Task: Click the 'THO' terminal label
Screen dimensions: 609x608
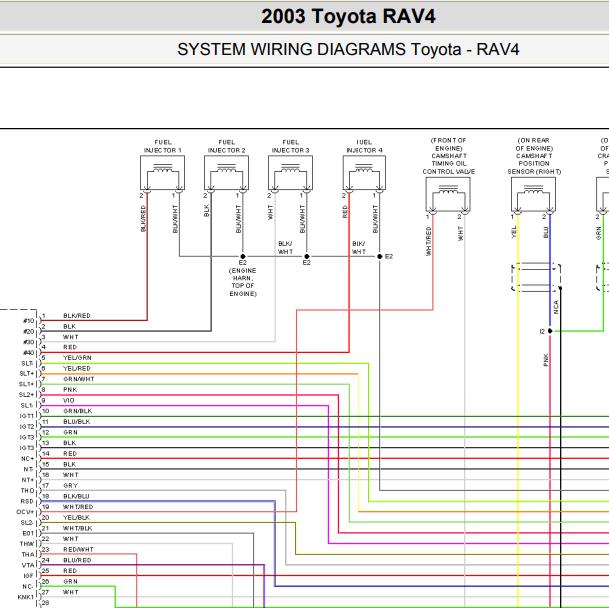Action: point(28,491)
